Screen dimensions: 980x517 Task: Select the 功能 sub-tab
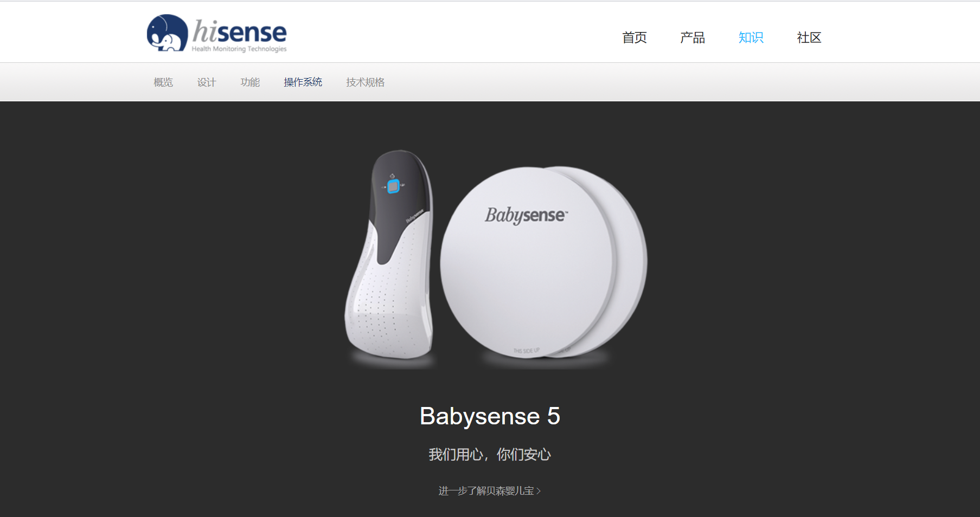click(x=250, y=82)
